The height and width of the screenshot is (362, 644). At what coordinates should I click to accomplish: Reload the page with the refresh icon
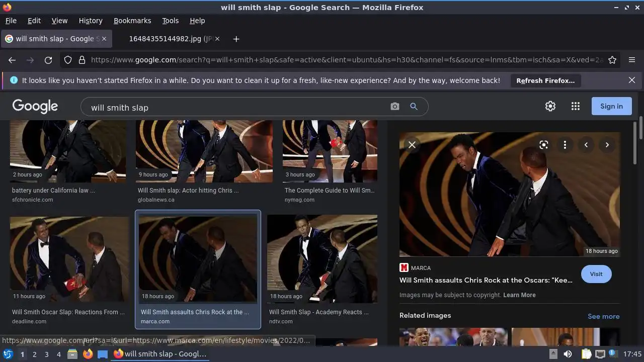[48, 60]
